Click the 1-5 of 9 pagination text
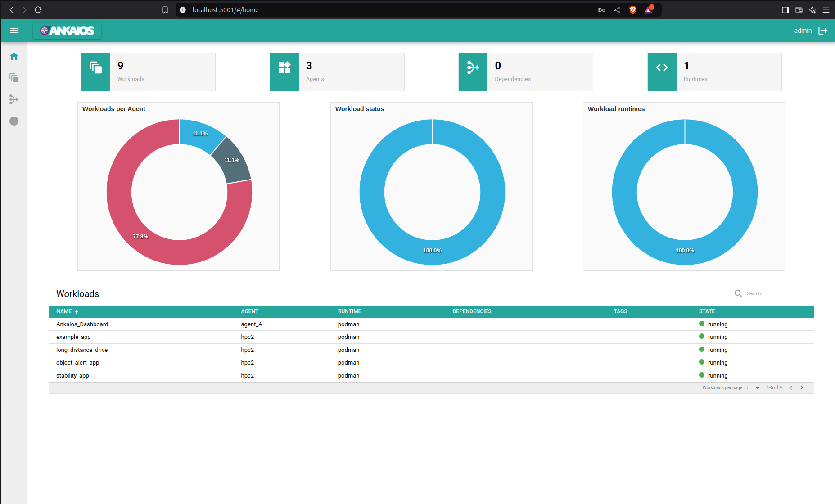This screenshot has width=835, height=504. [x=774, y=388]
